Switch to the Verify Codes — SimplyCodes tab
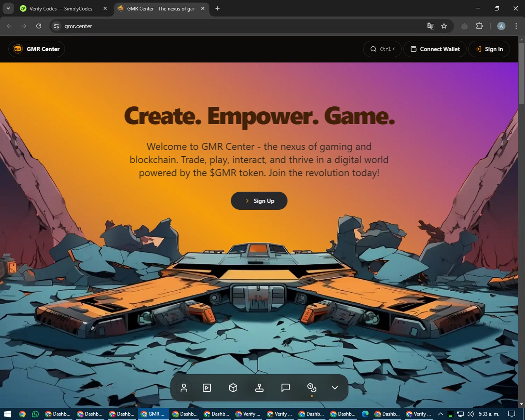525x420 pixels. (x=61, y=9)
